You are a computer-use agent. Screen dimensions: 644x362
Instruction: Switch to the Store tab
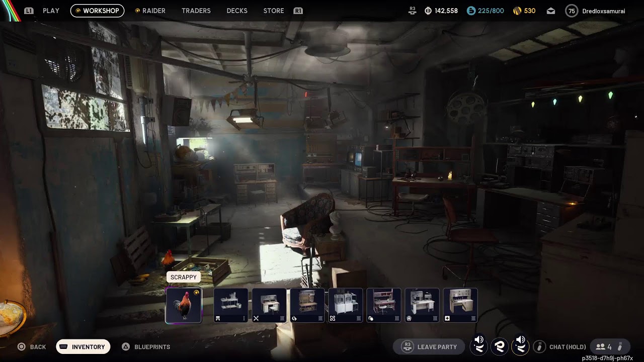(274, 11)
